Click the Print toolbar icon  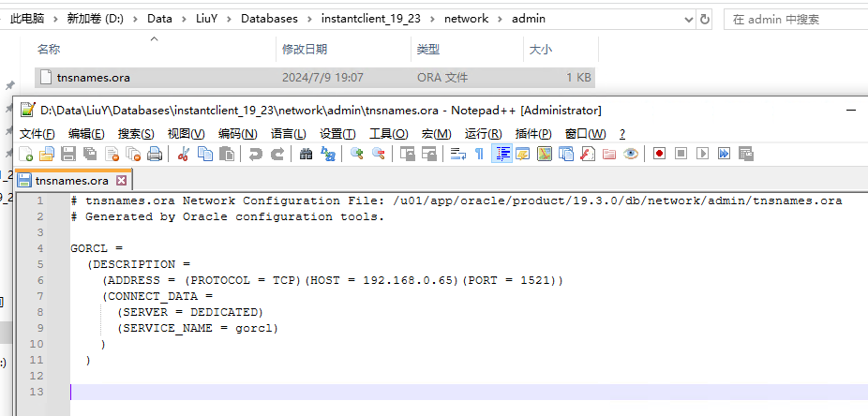(x=155, y=154)
